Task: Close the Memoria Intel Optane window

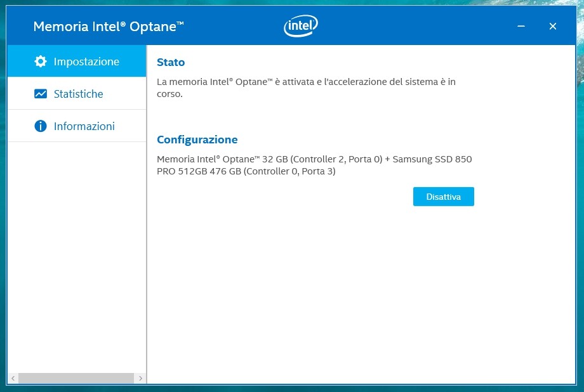Action: tap(553, 26)
